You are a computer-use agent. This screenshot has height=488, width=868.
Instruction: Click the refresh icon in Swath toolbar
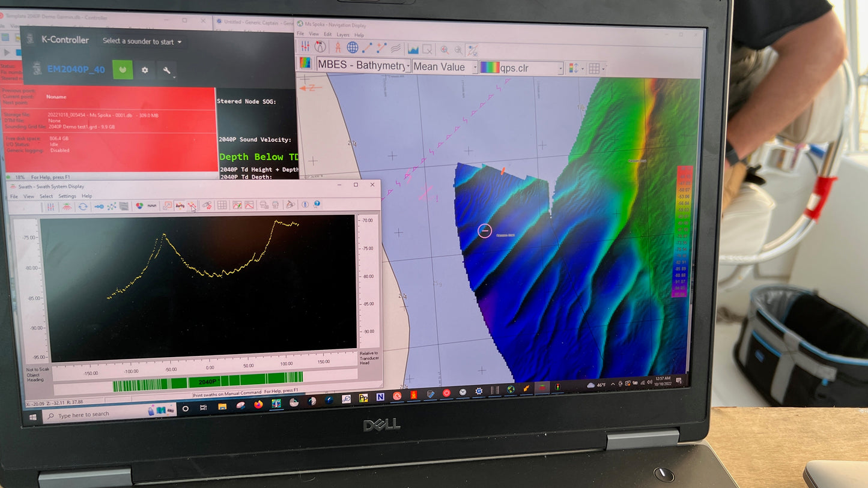pos(83,206)
